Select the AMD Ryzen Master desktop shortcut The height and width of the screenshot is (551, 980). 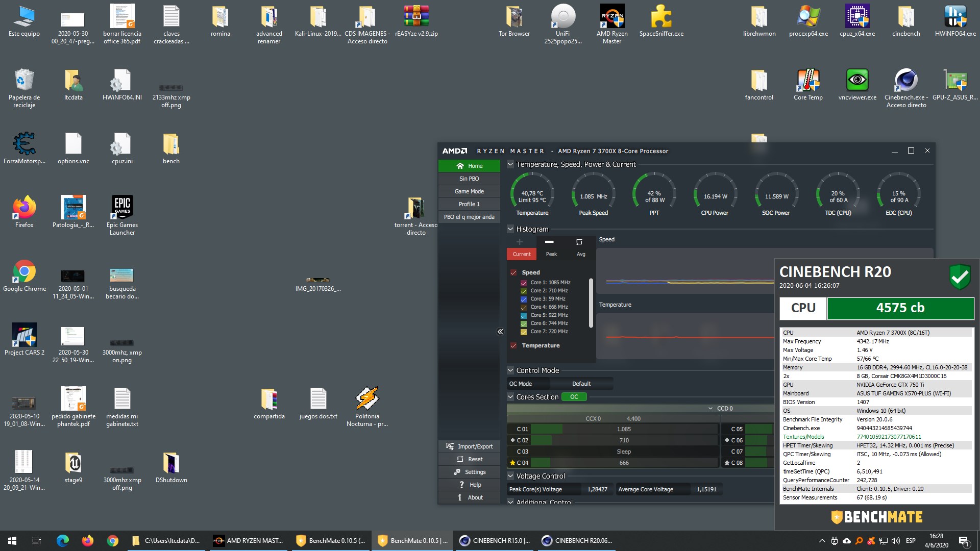click(x=612, y=24)
